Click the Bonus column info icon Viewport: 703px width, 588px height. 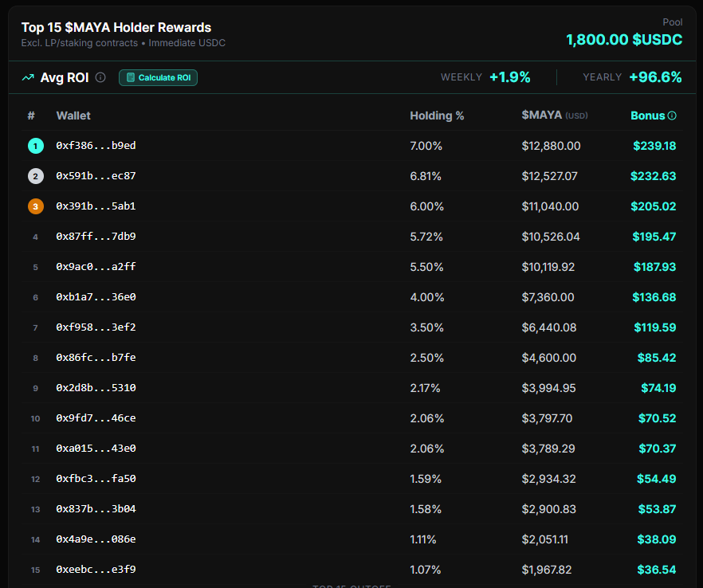pyautogui.click(x=672, y=116)
